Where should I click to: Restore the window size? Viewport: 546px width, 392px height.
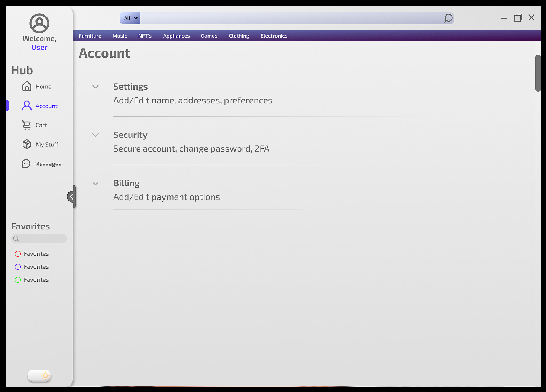518,17
